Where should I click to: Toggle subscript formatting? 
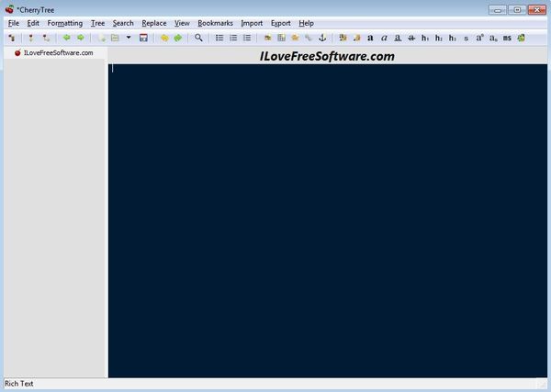pos(493,38)
